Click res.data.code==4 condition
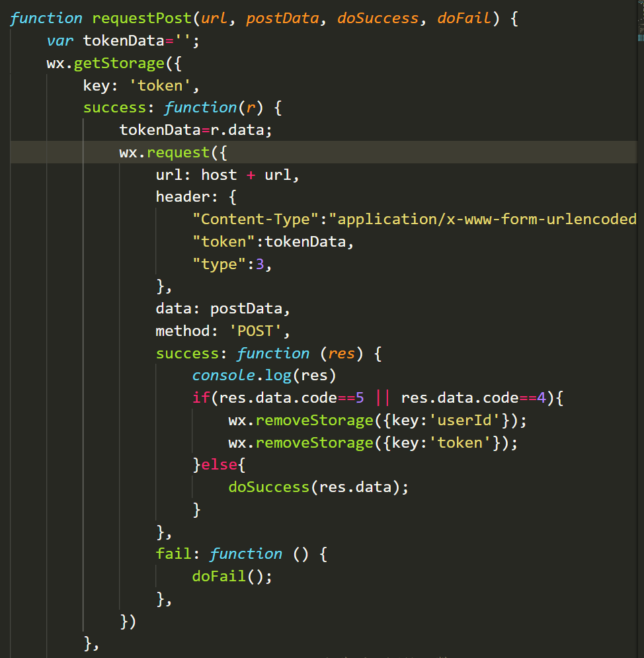This screenshot has height=658, width=644. tap(473, 398)
